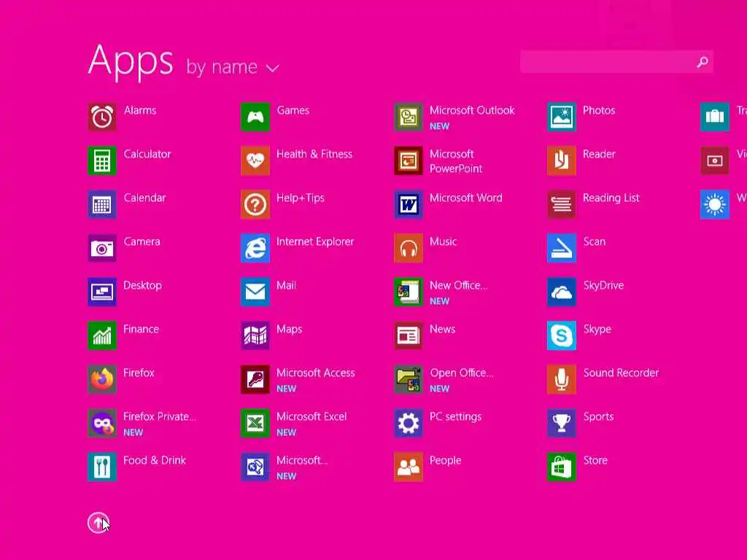Open the Mail envelope icon
The height and width of the screenshot is (560, 747).
pyautogui.click(x=255, y=292)
